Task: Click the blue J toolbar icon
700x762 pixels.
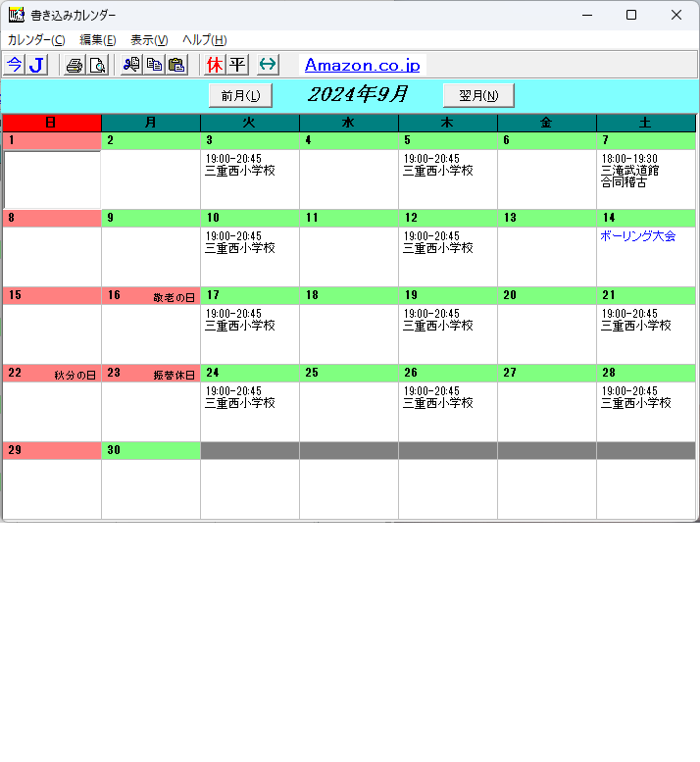Action: [x=36, y=65]
